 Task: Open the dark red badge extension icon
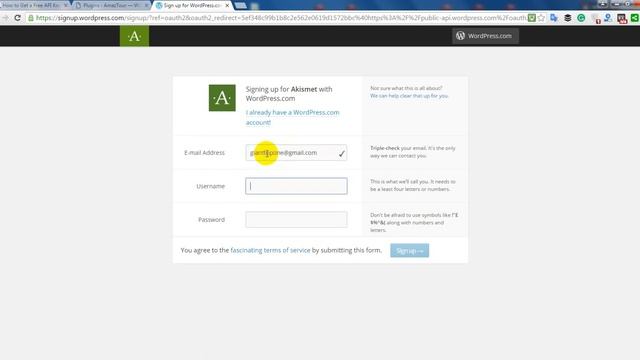tap(621, 18)
